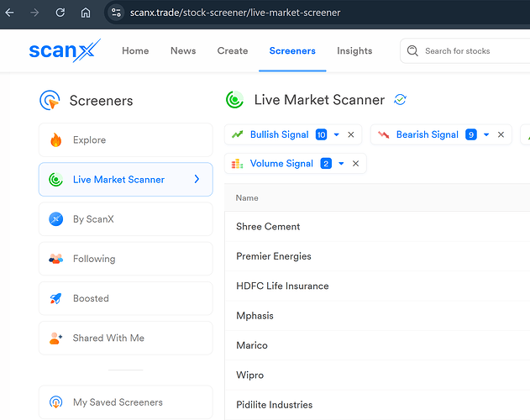
Task: Open the By ScanX sidebar item
Action: pos(126,219)
